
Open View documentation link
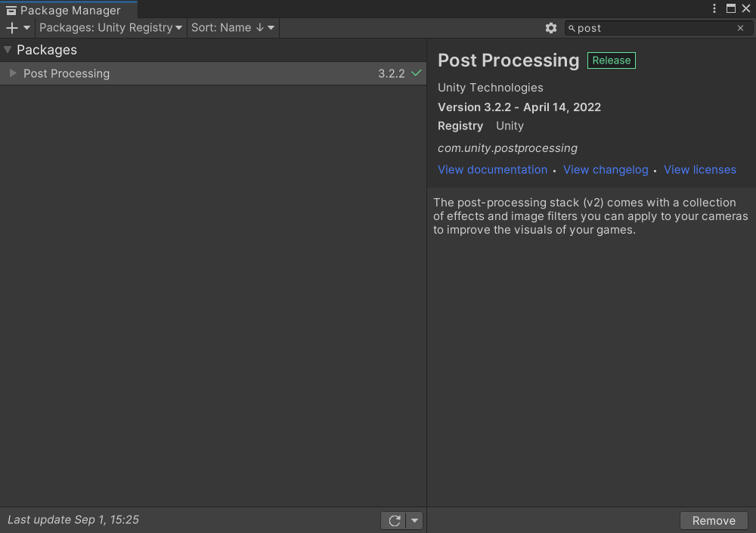tap(492, 170)
